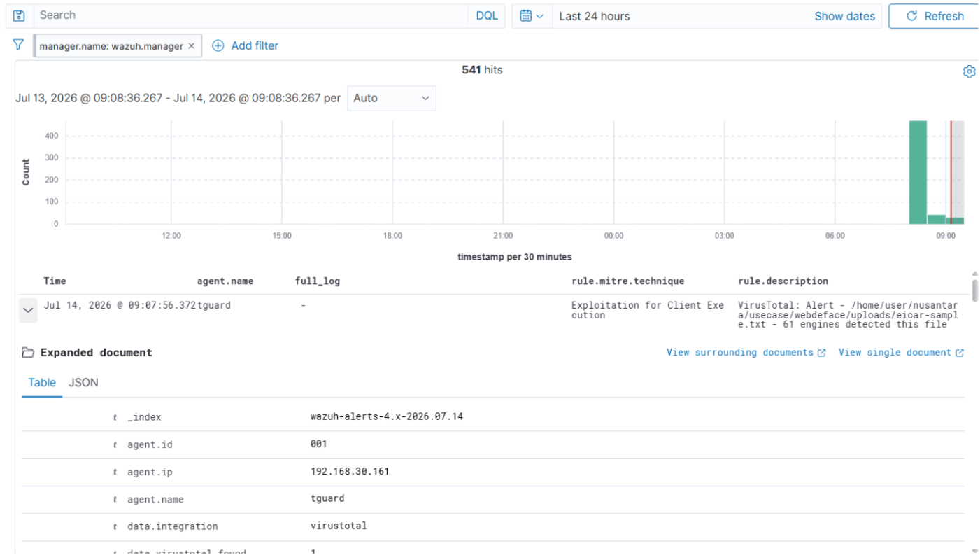Click Show dates link
Image resolution: width=980 pixels, height=555 pixels.
coord(844,16)
